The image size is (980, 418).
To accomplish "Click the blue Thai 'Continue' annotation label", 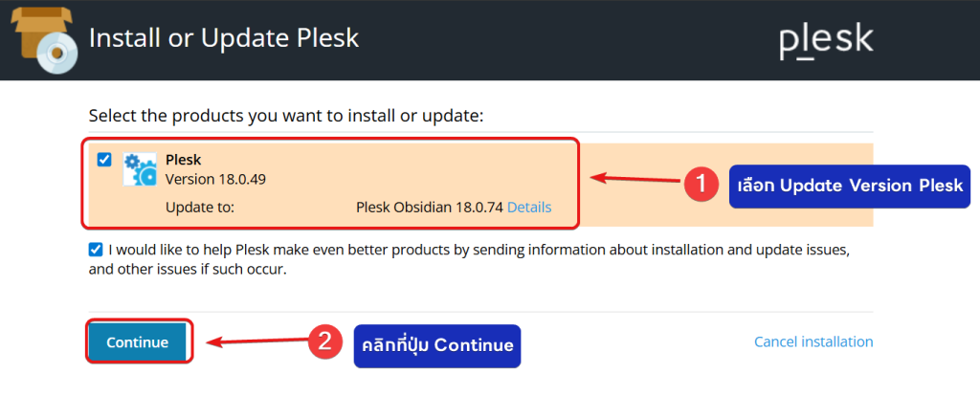I will pyautogui.click(x=436, y=345).
